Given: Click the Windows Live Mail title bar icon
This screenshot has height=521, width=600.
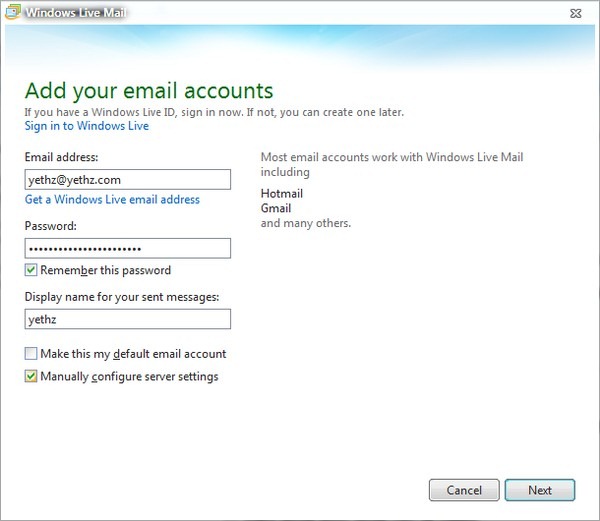Looking at the screenshot, I should [12, 11].
